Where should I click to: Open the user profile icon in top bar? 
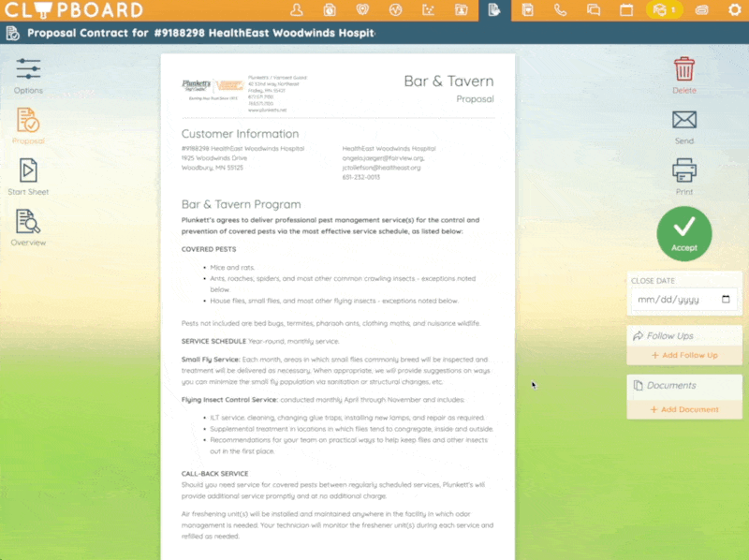297,10
